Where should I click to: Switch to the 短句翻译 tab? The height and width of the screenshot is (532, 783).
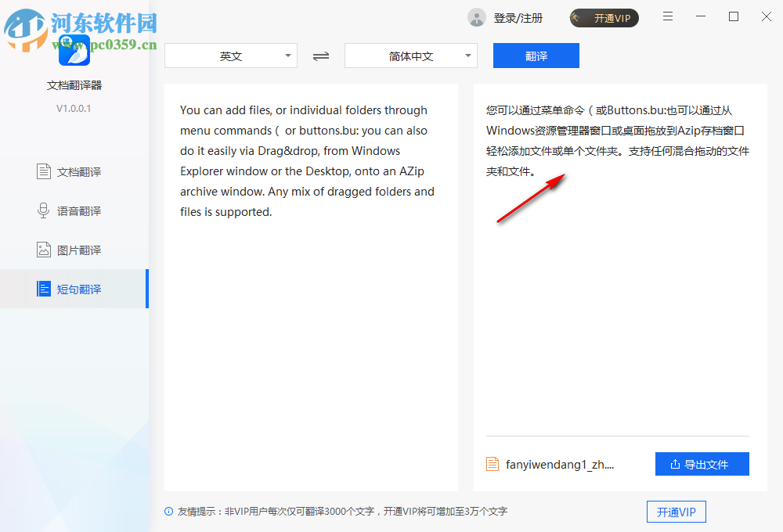(74, 289)
